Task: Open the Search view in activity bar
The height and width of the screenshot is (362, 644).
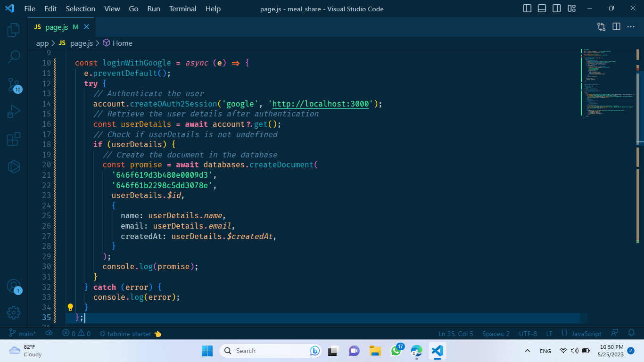Action: click(14, 58)
